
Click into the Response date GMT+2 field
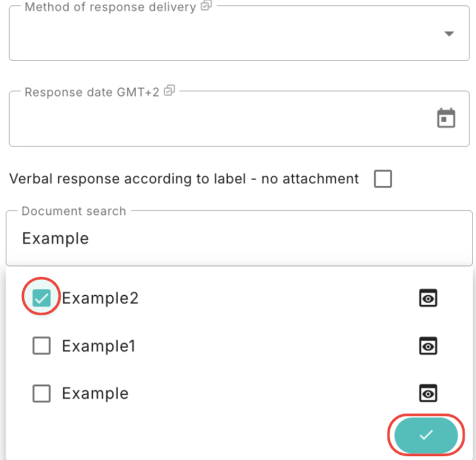click(239, 119)
